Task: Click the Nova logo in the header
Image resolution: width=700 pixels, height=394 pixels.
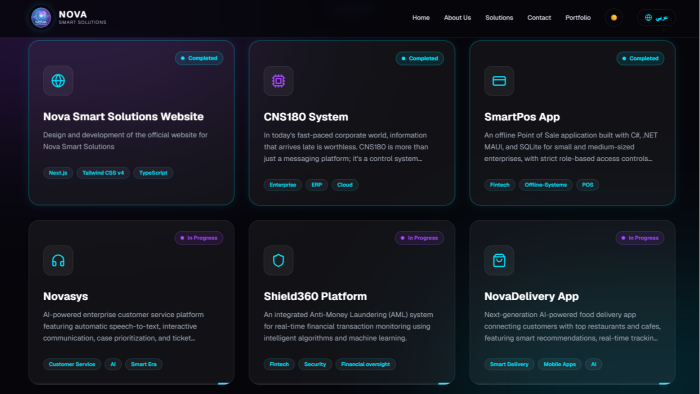Action: pos(41,18)
